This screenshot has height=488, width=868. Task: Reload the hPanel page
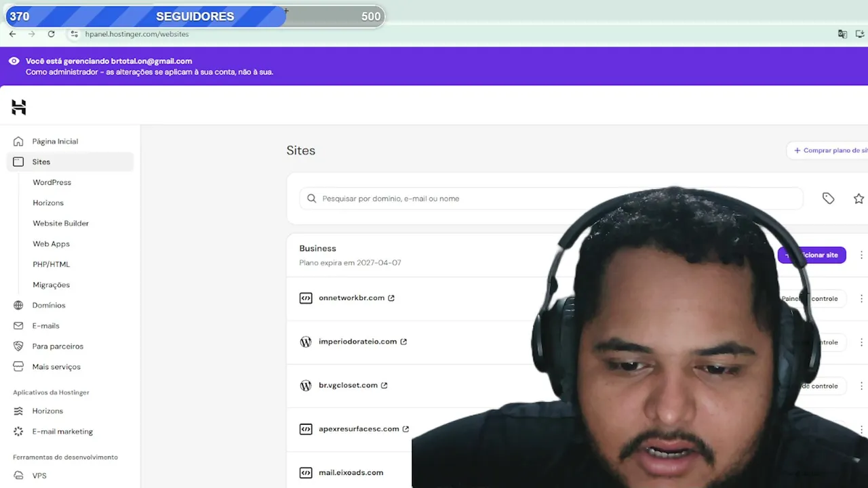coord(51,34)
